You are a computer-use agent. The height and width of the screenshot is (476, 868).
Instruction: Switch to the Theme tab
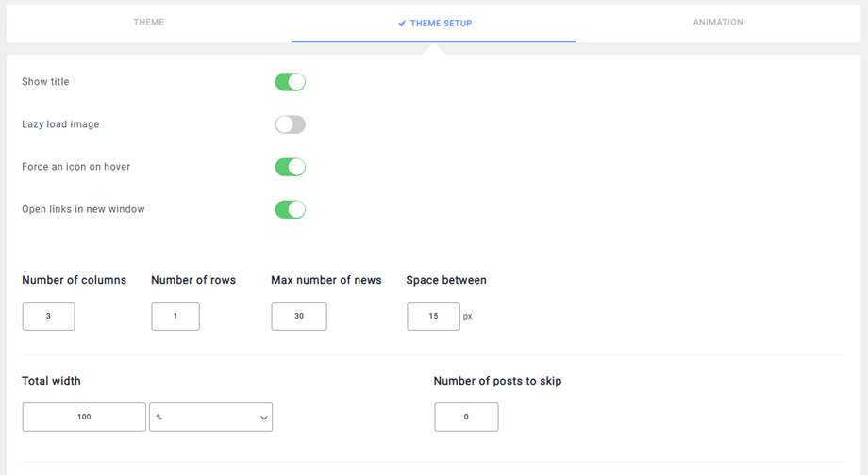click(x=149, y=23)
